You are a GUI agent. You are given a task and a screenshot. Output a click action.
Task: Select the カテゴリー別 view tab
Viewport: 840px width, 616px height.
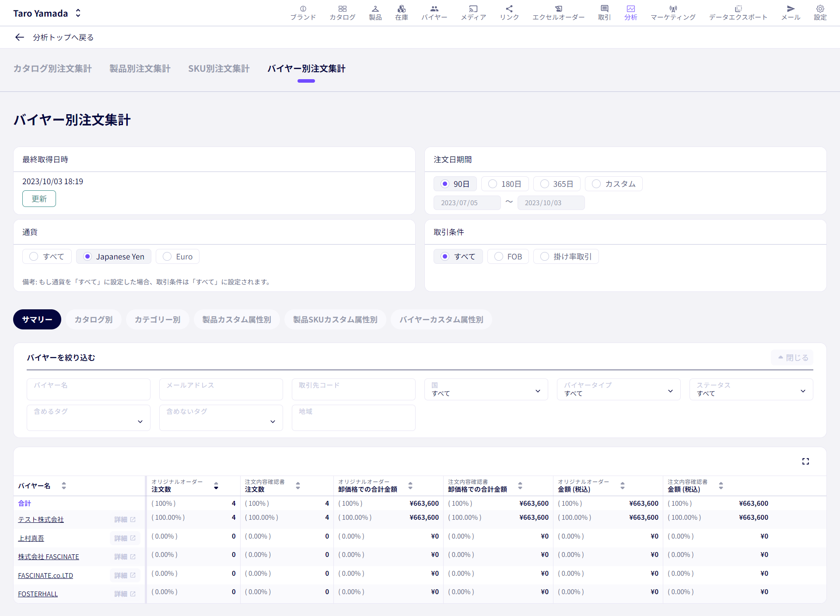(157, 319)
